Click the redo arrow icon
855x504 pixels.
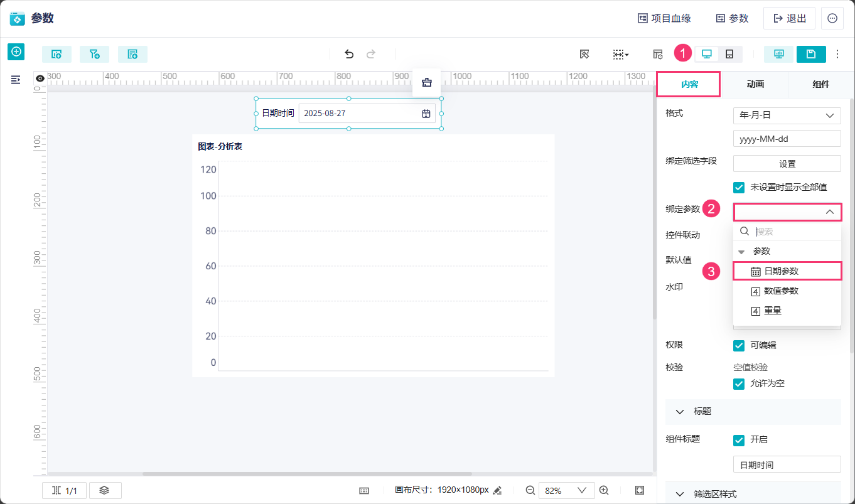371,54
